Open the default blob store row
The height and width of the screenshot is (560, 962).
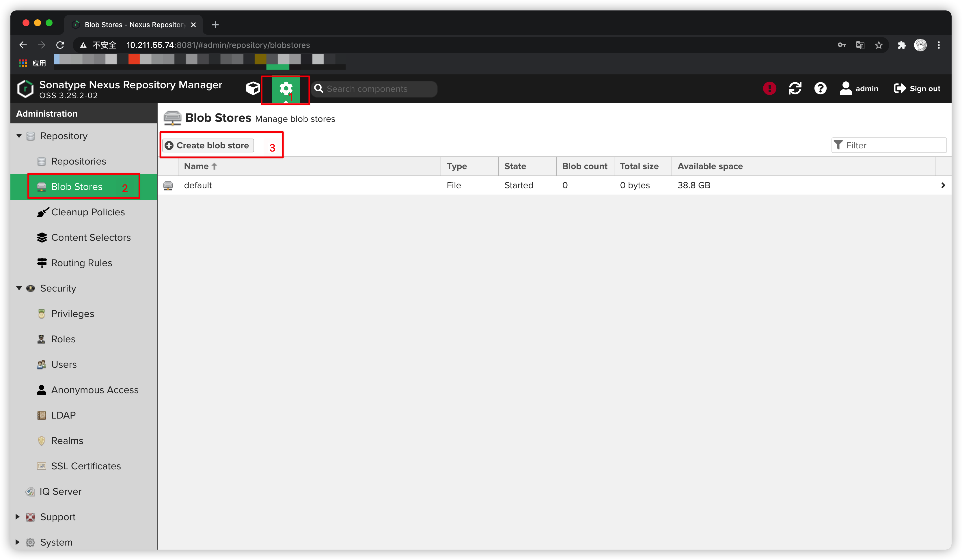point(198,185)
